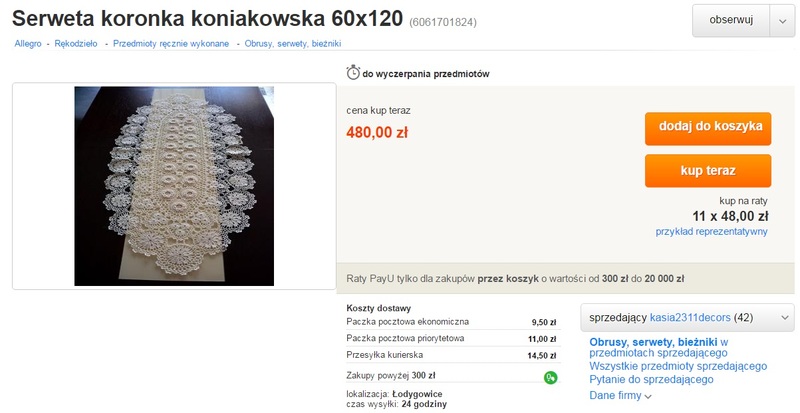Open the dropdown arrow next to obserwuj

click(x=782, y=20)
